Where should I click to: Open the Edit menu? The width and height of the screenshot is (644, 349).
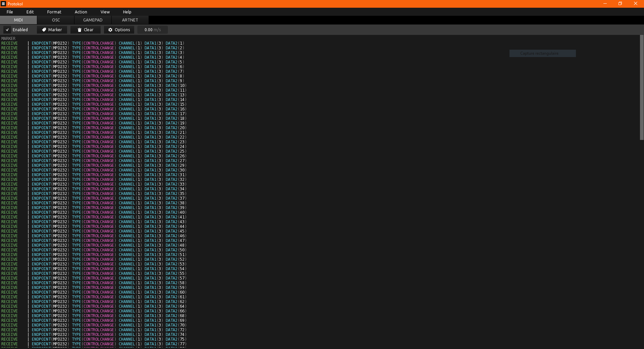point(30,12)
